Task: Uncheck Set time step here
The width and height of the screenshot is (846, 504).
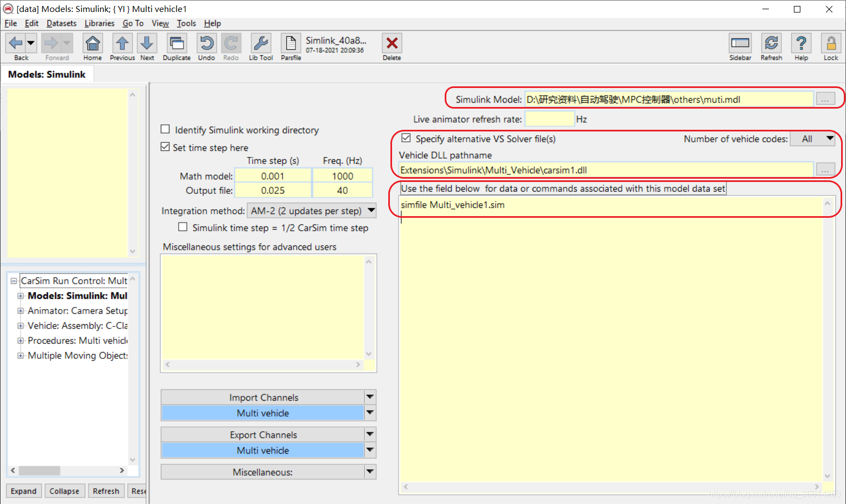Action: tap(166, 147)
